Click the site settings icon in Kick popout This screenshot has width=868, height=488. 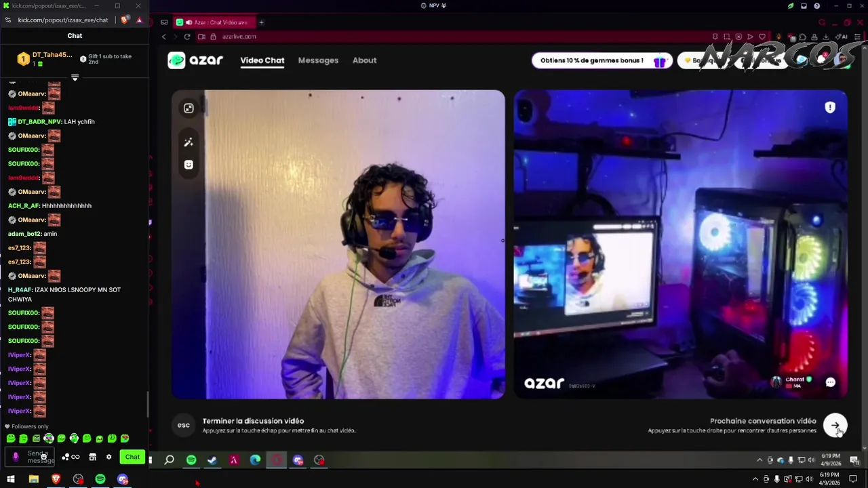[7, 20]
